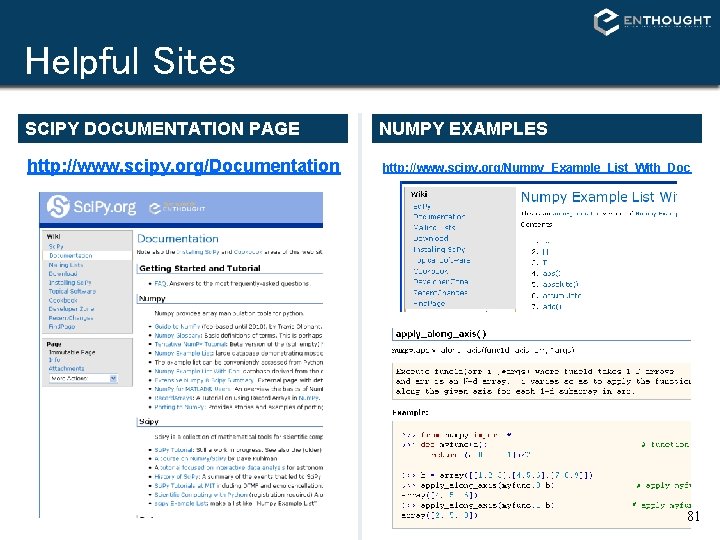The image size is (720, 540).
Task: Open the SciPy Tutorial link
Action: tap(174, 450)
